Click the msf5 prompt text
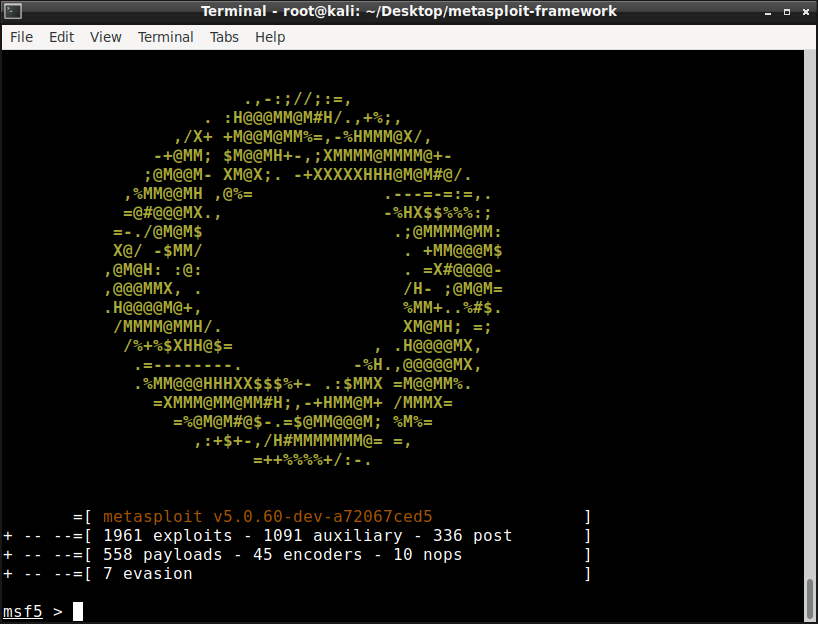Screen dimensions: 818x624 pyautogui.click(x=23, y=611)
